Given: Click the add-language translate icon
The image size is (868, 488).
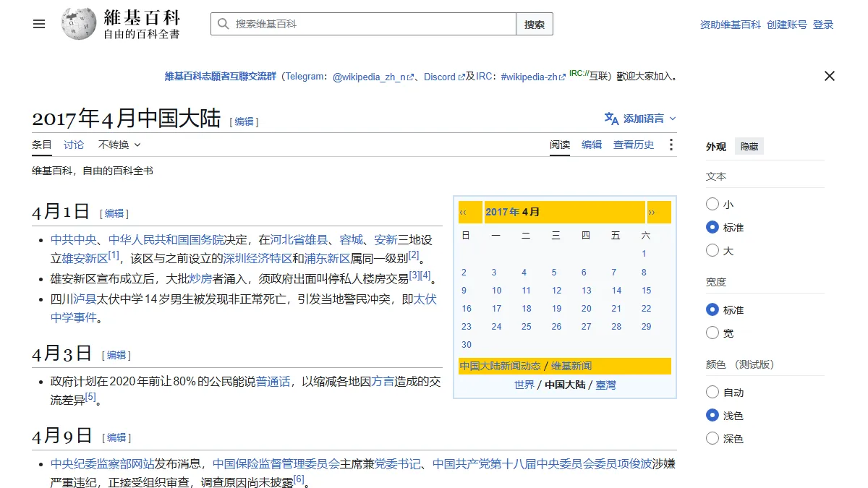Looking at the screenshot, I should [612, 119].
